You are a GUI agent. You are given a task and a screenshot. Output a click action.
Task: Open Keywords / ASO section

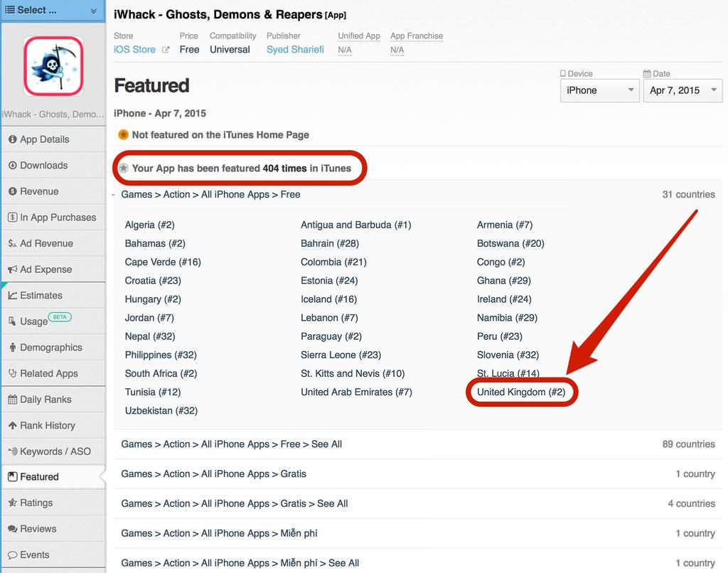pyautogui.click(x=53, y=451)
